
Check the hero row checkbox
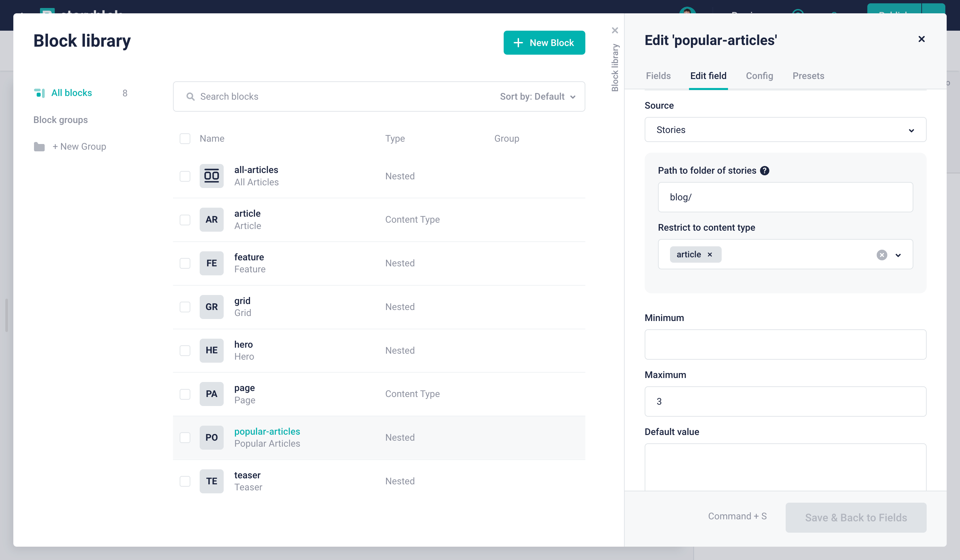185,350
